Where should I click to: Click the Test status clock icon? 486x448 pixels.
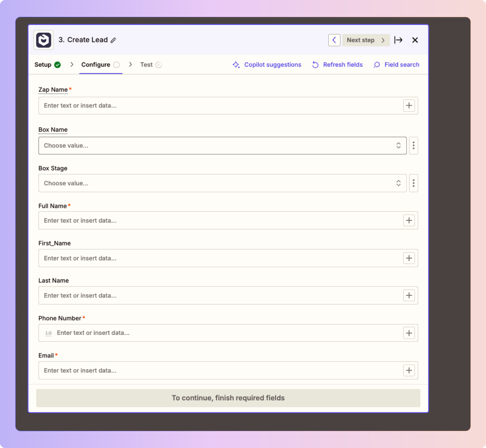(159, 65)
